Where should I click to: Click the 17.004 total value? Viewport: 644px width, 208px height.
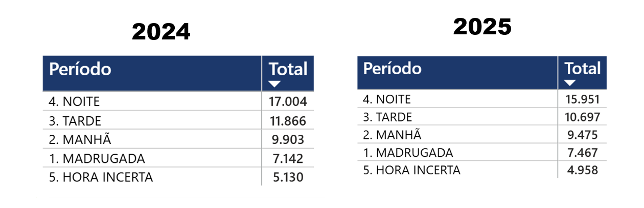[288, 101]
